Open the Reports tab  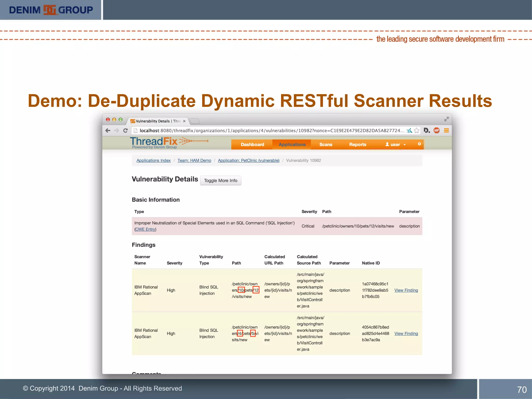(358, 144)
